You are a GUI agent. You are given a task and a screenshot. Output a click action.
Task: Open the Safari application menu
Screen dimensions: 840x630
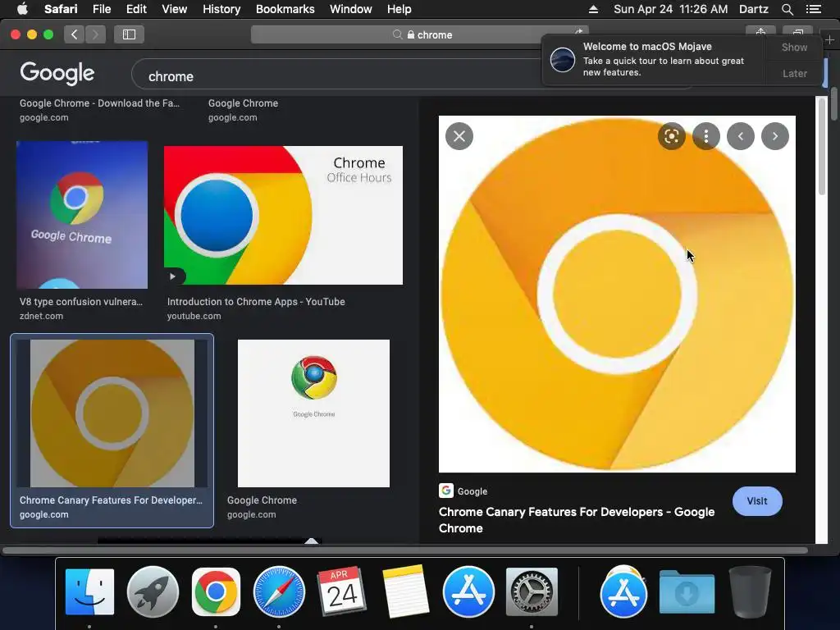pos(61,9)
